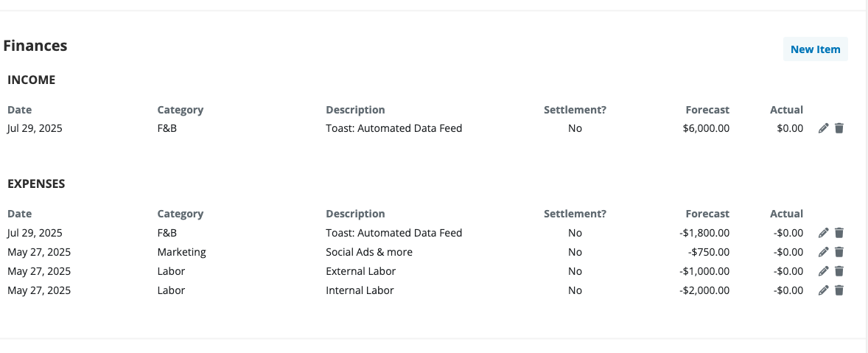
Task: Click the Expenses Category column header
Action: tap(181, 214)
